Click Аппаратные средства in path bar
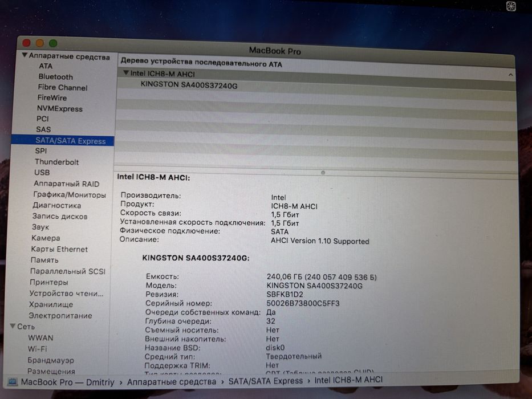 tap(172, 382)
